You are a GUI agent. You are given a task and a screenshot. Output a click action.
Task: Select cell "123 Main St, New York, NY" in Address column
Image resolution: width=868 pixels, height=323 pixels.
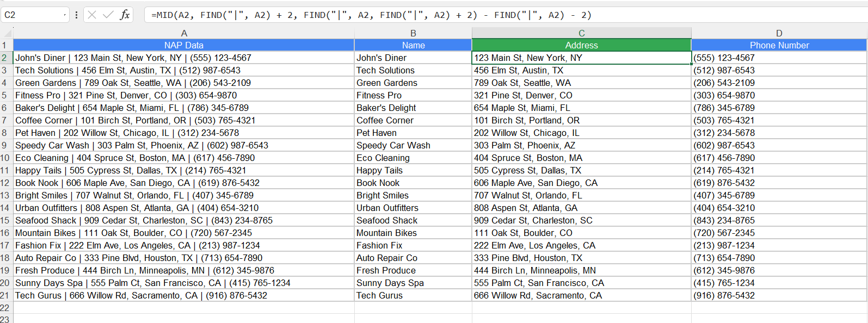[x=582, y=58]
